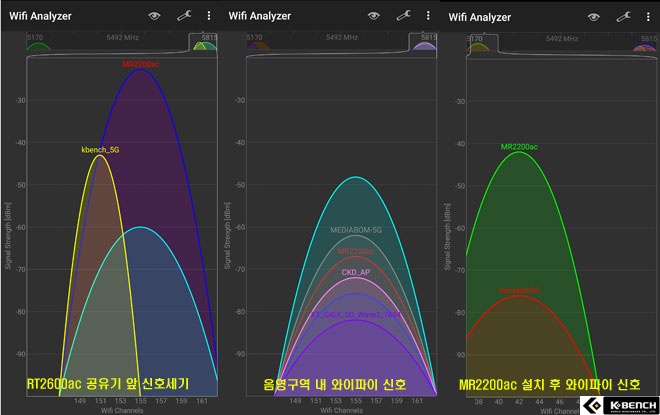660x415 pixels.
Task: Open three-dot overflow menu in middle Wifi Analyzer panel
Action: point(428,16)
